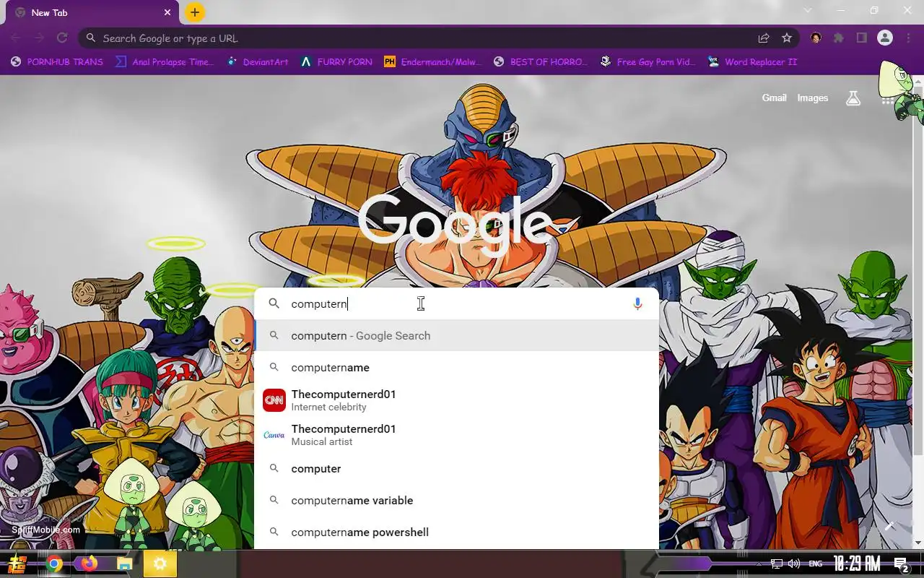This screenshot has height=578, width=924.
Task: Open the Windows Start button
Action: click(x=18, y=564)
